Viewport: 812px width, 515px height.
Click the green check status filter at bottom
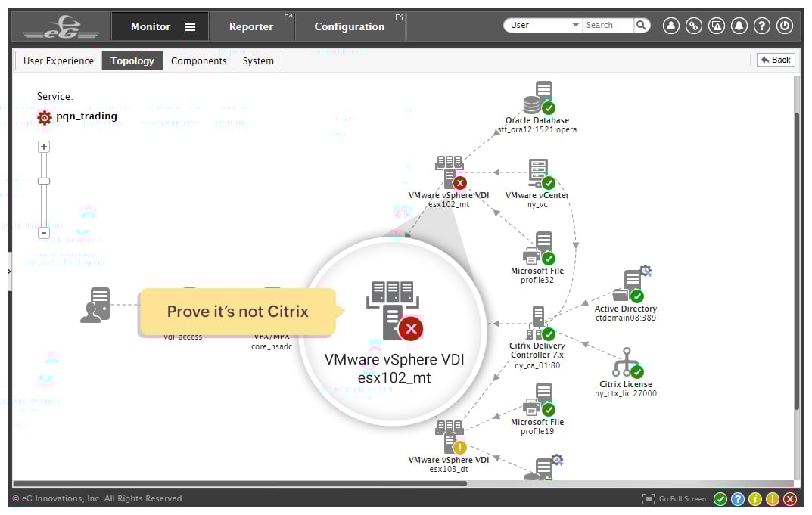720,499
